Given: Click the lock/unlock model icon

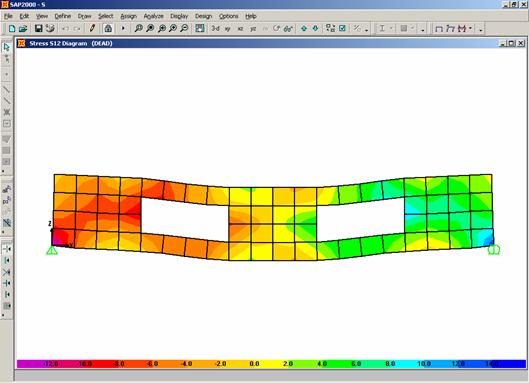Looking at the screenshot, I should coord(108,29).
